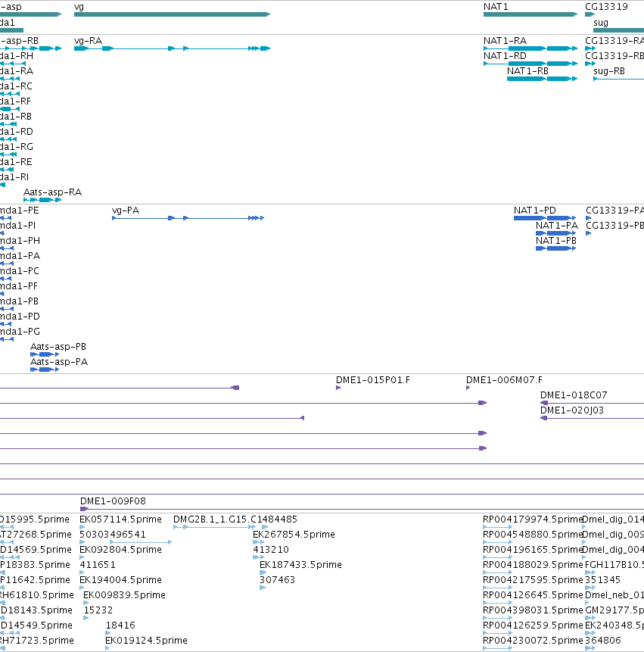The image size is (644, 652).
Task: Select the NAT1 gene bar
Action: point(530,14)
